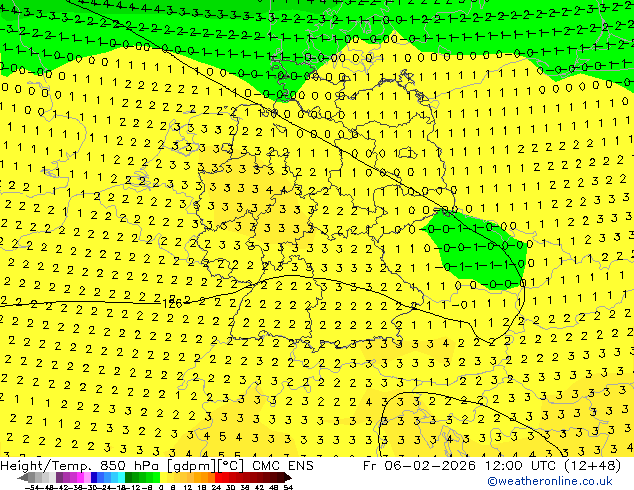Click the dark blue swatch in the temperature legend
This screenshot has height=490, width=634.
click(x=94, y=478)
